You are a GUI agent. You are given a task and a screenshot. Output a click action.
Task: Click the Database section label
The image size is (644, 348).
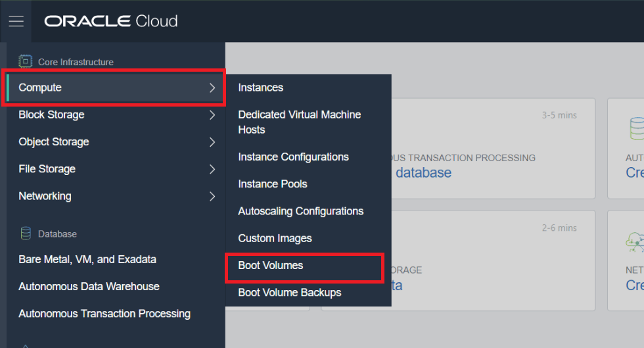pyautogui.click(x=58, y=234)
